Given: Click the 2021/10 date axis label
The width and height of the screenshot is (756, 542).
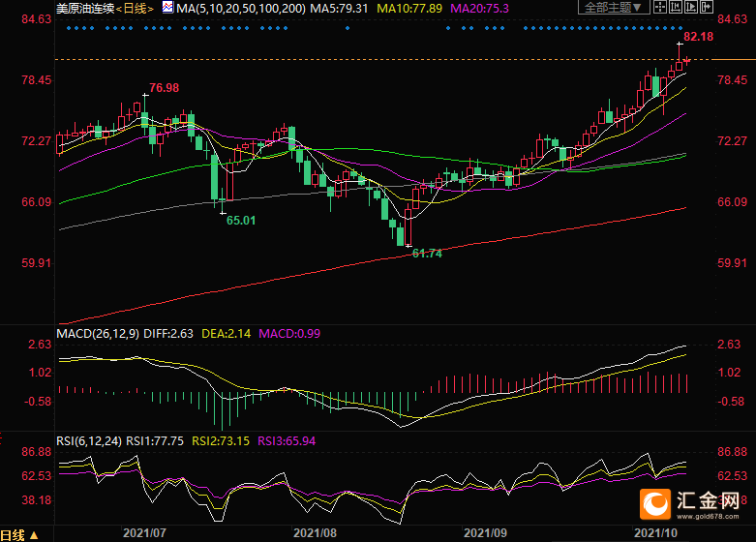Looking at the screenshot, I should pyautogui.click(x=655, y=533).
